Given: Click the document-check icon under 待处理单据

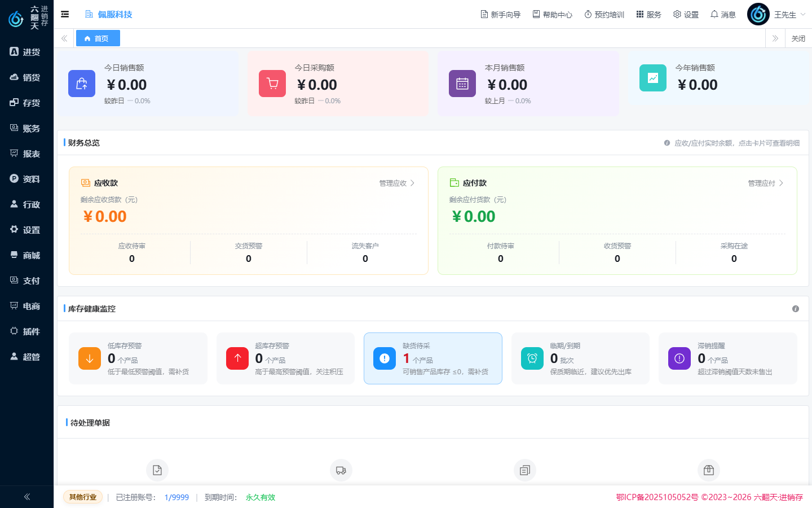Looking at the screenshot, I should (x=157, y=470).
